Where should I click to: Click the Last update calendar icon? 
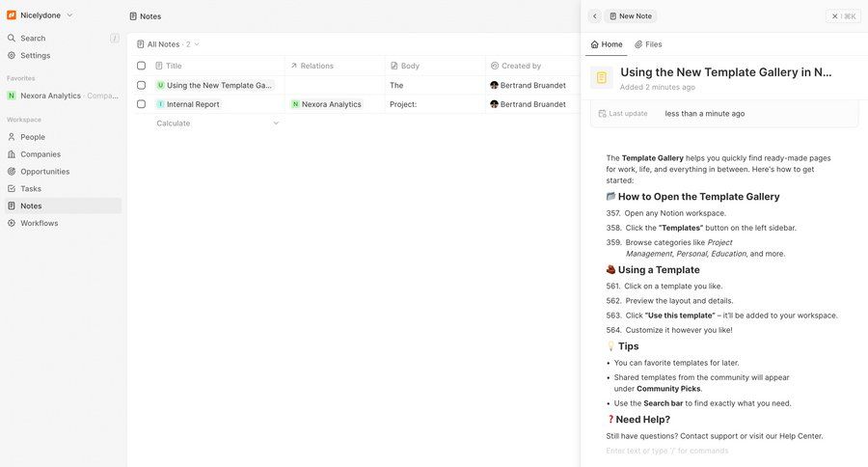[602, 114]
